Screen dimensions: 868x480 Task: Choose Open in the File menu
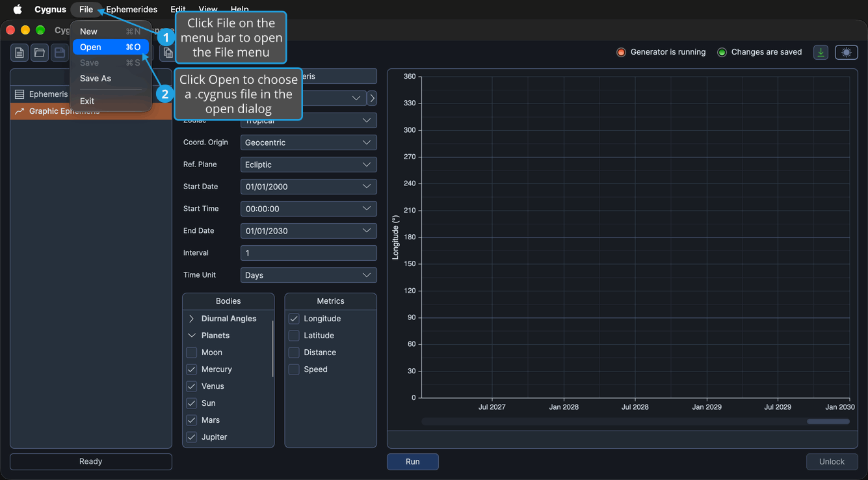click(x=111, y=47)
